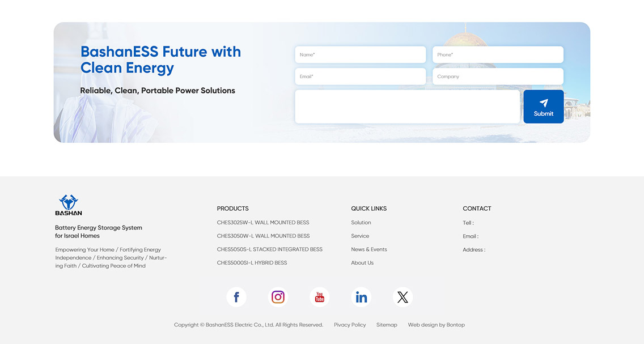
Task: Select the Email input field
Action: pyautogui.click(x=360, y=77)
